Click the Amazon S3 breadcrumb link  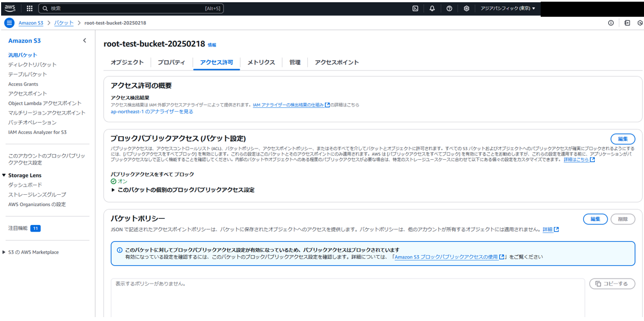pyautogui.click(x=31, y=23)
